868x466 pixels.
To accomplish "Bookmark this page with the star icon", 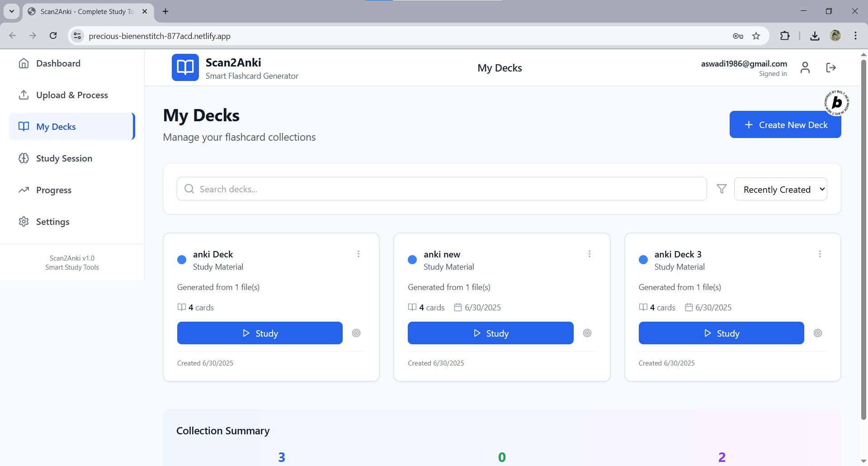I will tap(756, 36).
